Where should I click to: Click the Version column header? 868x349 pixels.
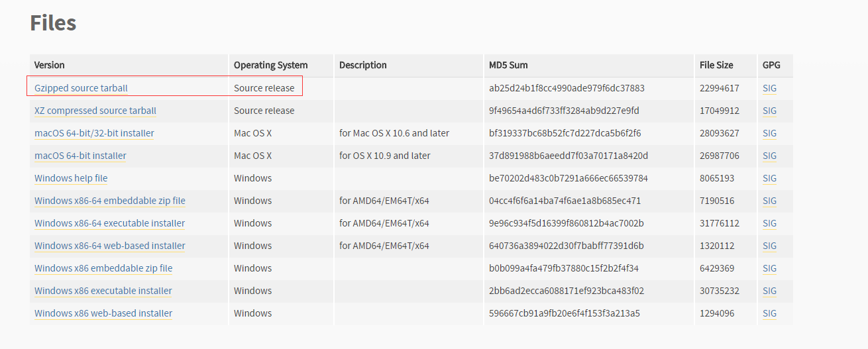(x=50, y=65)
